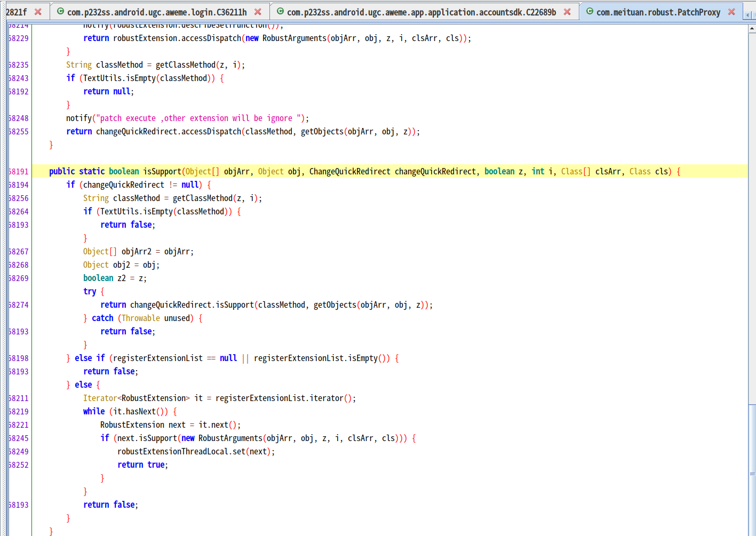The height and width of the screenshot is (536, 756).
Task: Close the accountsdk.C22689b tab
Action: [567, 12]
